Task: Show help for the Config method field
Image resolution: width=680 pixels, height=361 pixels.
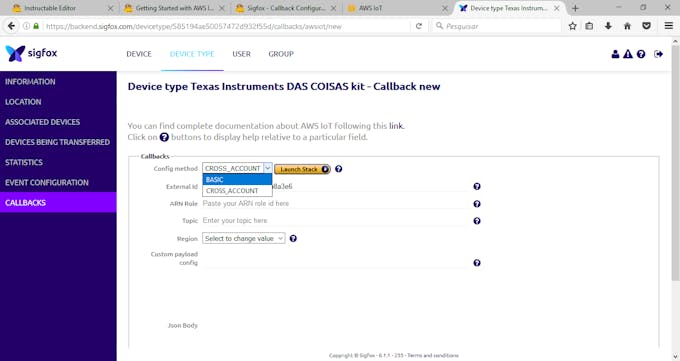Action: 339,169
